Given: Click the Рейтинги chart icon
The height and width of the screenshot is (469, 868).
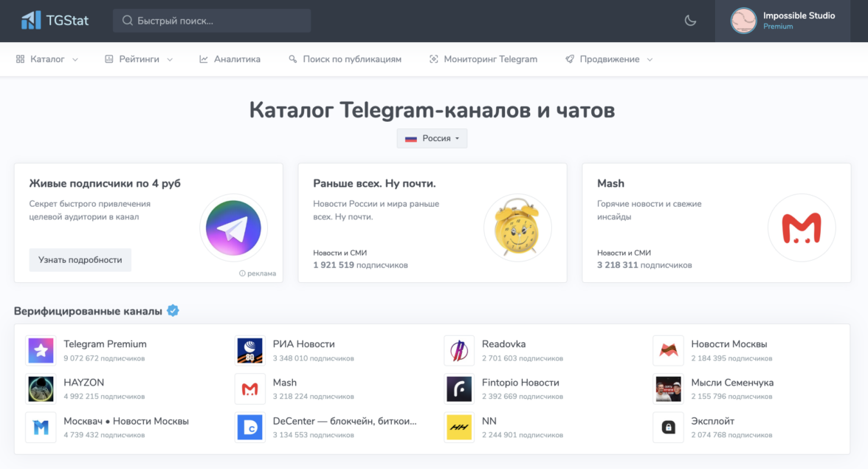Looking at the screenshot, I should [109, 58].
